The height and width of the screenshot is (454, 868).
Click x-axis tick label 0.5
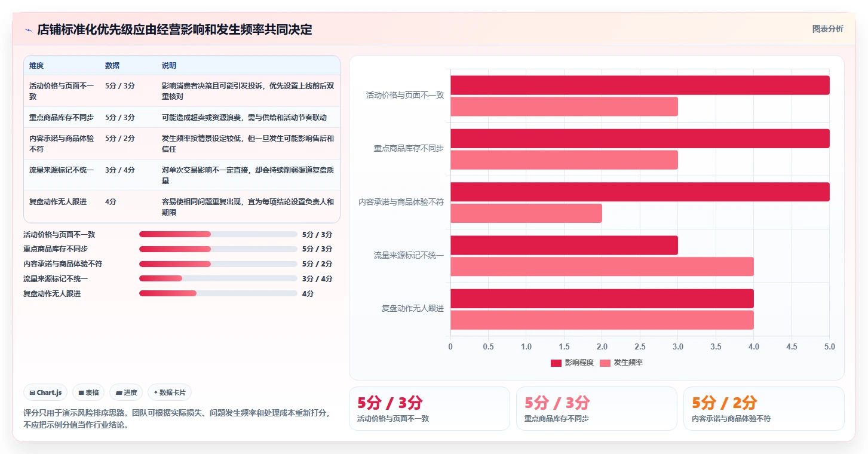[488, 346]
